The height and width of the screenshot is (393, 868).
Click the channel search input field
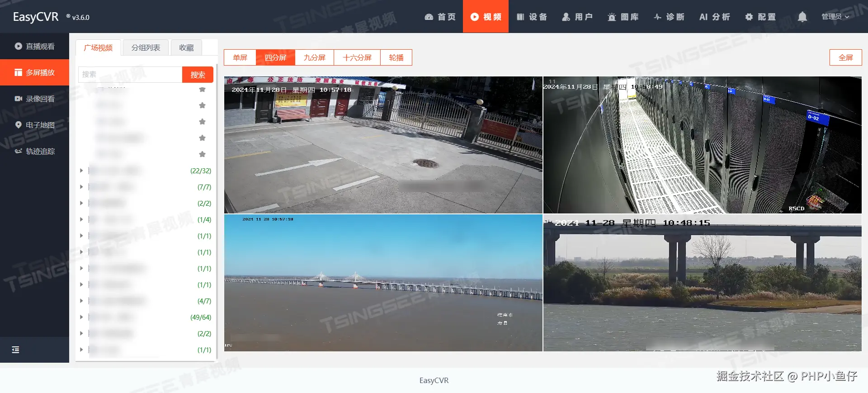[x=130, y=75]
